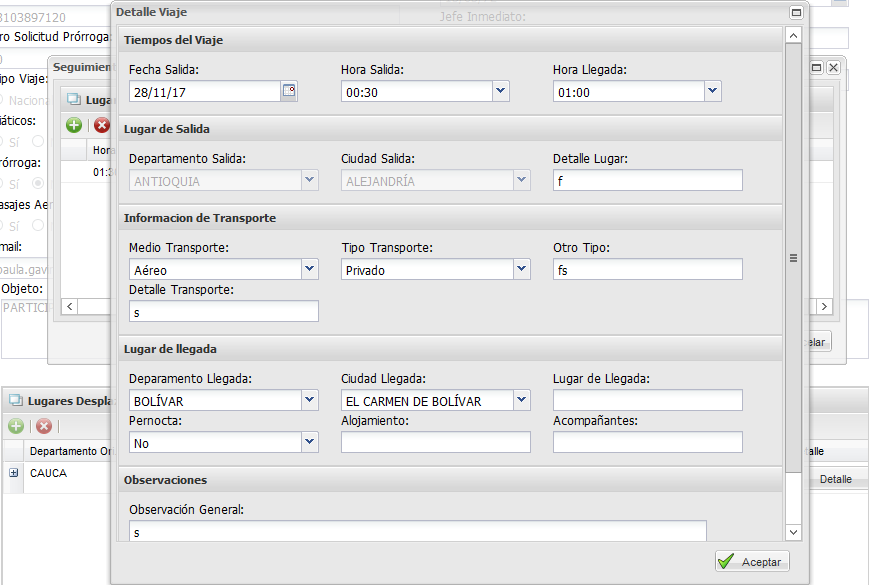
Task: Click red remove icon under Lugares Desplazamiento
Action: (44, 425)
